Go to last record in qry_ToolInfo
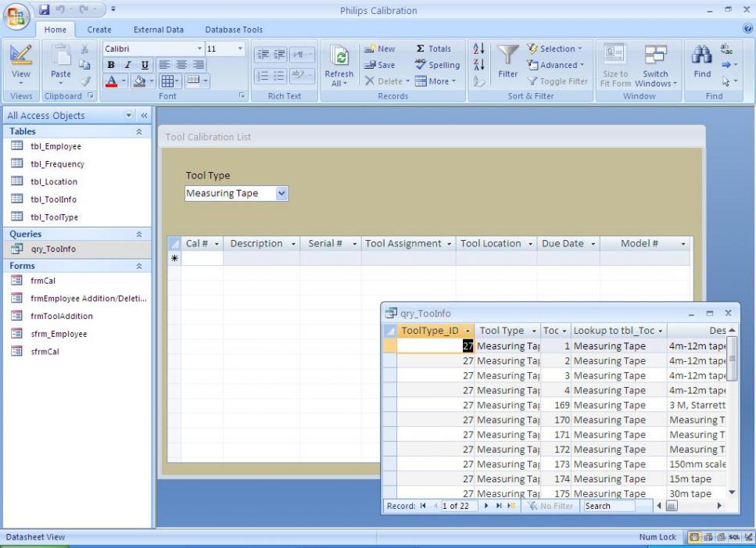 [x=499, y=506]
